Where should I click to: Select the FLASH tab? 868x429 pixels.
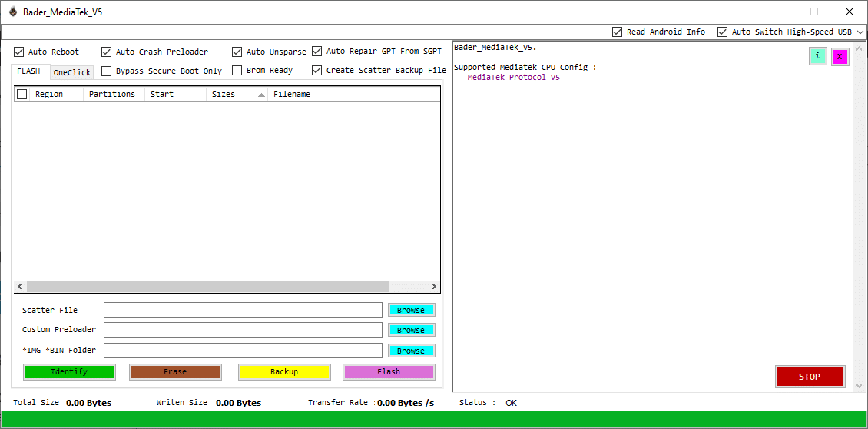[x=29, y=71]
